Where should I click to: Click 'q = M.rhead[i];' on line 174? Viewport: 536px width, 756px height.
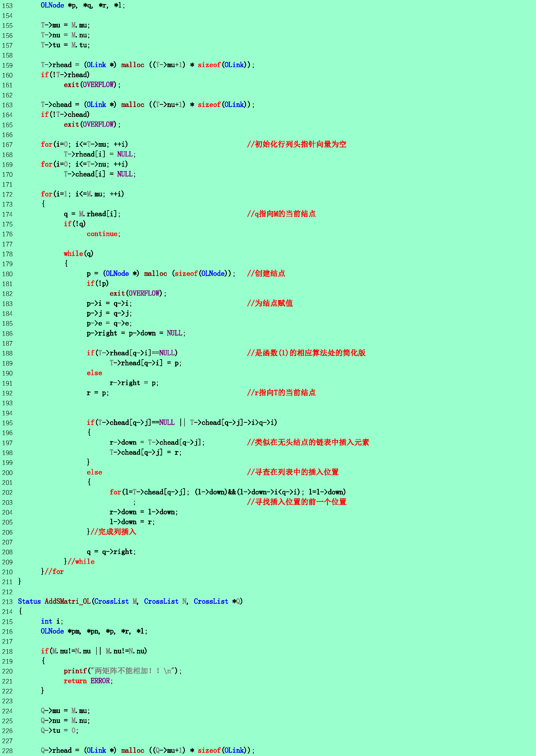[92, 214]
